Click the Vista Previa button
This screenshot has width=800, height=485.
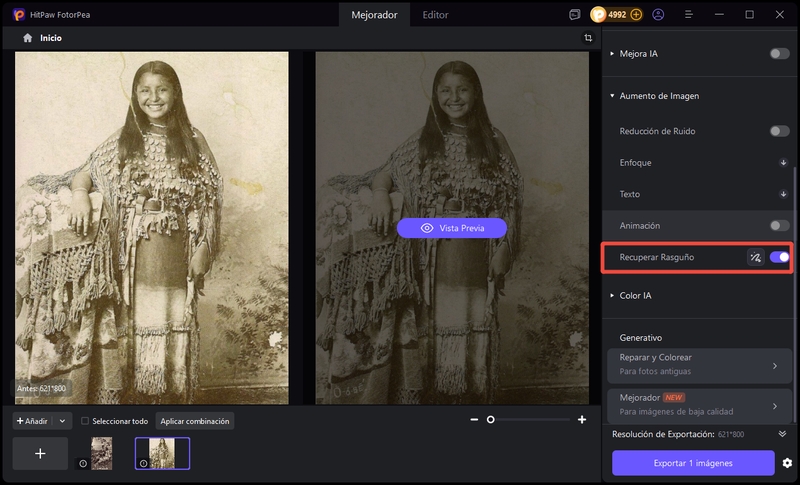[x=452, y=228]
